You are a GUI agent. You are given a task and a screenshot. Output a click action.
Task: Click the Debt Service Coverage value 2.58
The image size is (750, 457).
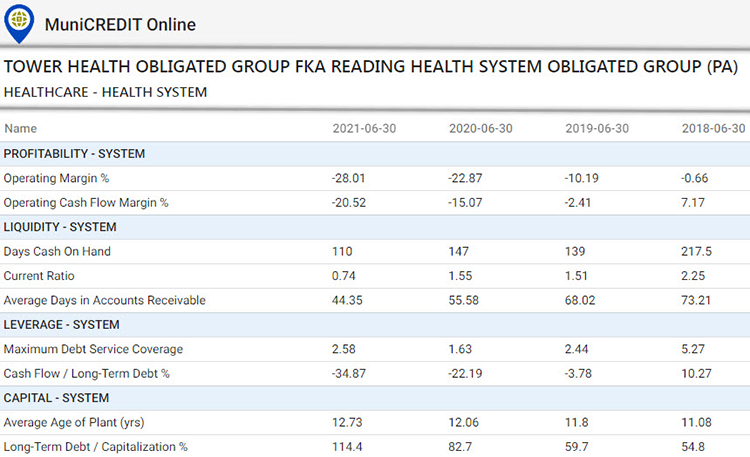pyautogui.click(x=343, y=349)
